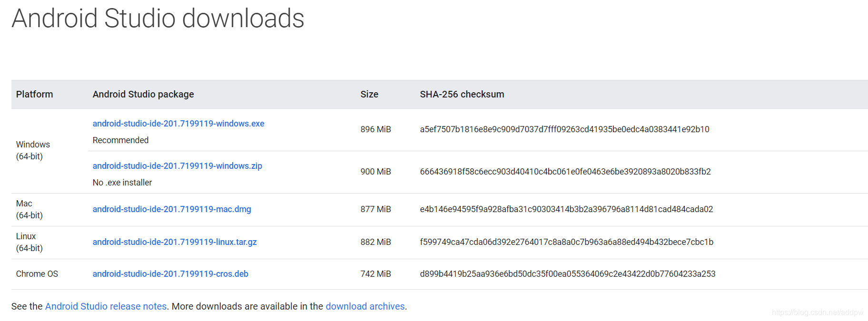Screen dimensions: 868x321
Task: Click the 882 MiB size value
Action: (x=376, y=242)
